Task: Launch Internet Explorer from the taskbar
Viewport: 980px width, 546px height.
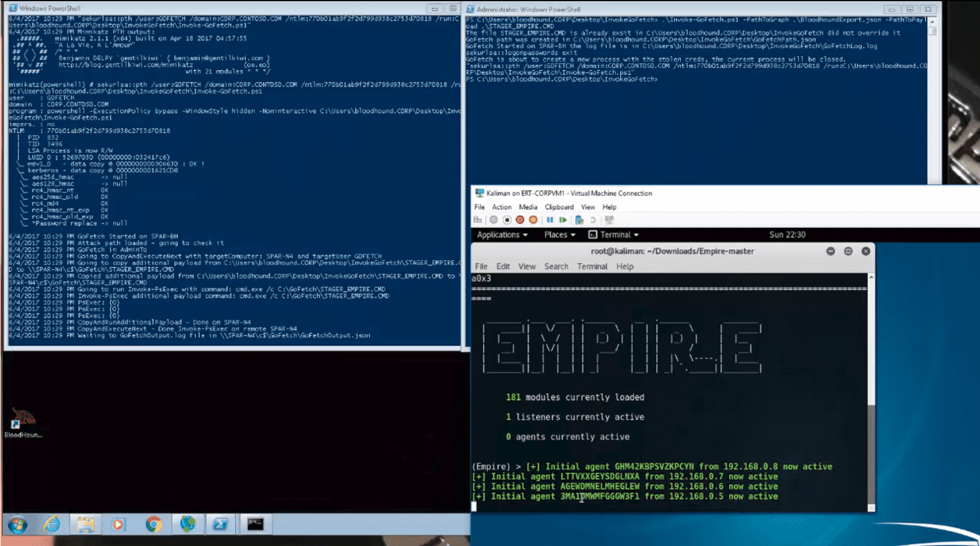Action: [x=52, y=524]
